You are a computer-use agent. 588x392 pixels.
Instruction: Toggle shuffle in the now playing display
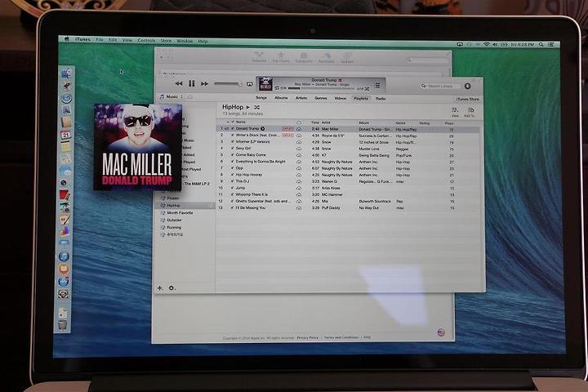coord(367,89)
